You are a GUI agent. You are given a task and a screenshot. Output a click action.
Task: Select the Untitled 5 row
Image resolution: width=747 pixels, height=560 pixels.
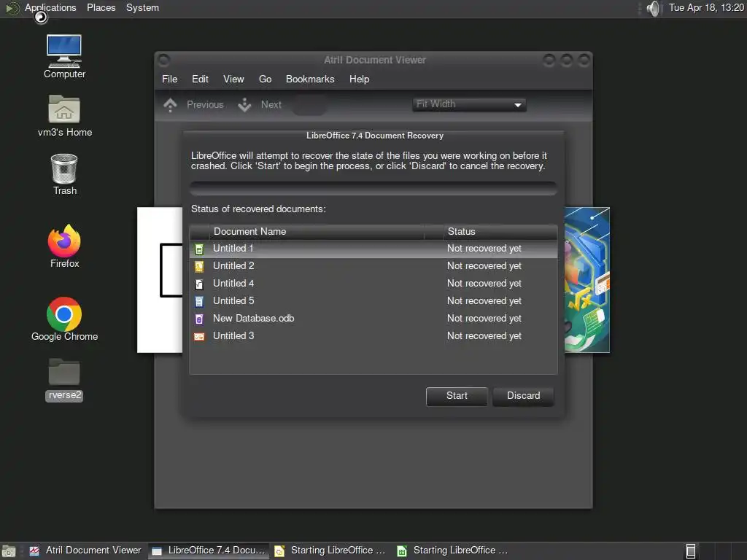pos(373,301)
